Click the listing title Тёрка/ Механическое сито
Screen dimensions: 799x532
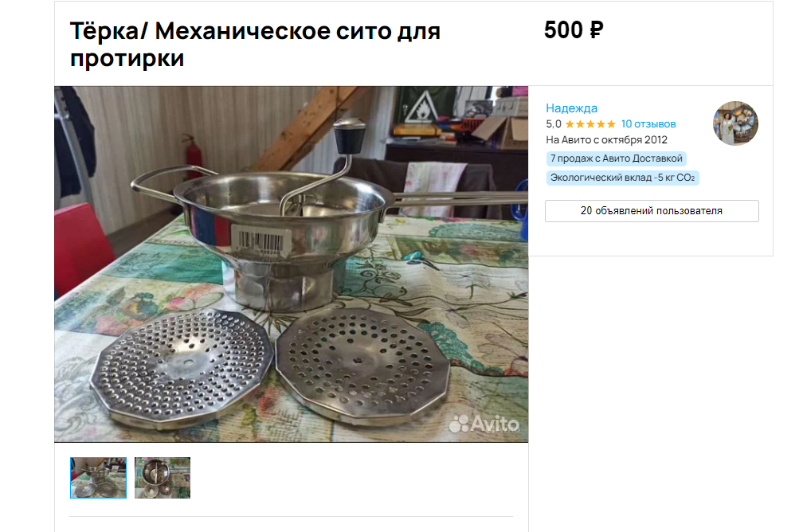tap(255, 45)
